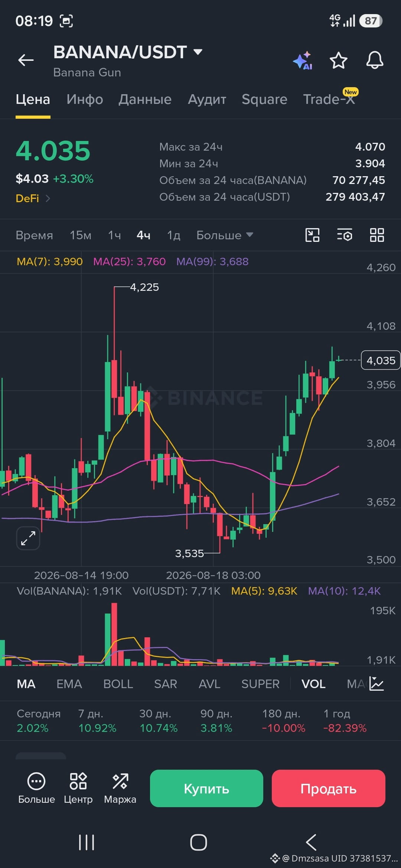Toggle the SUPER indicator
401x868 pixels.
coord(260,684)
